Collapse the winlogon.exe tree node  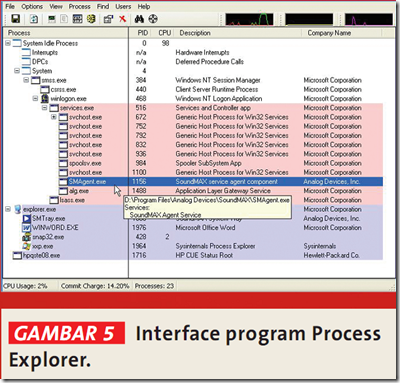point(35,99)
